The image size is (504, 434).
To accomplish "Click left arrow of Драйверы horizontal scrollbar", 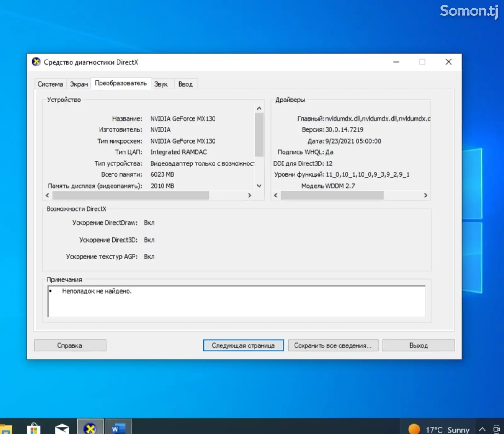I will (276, 195).
